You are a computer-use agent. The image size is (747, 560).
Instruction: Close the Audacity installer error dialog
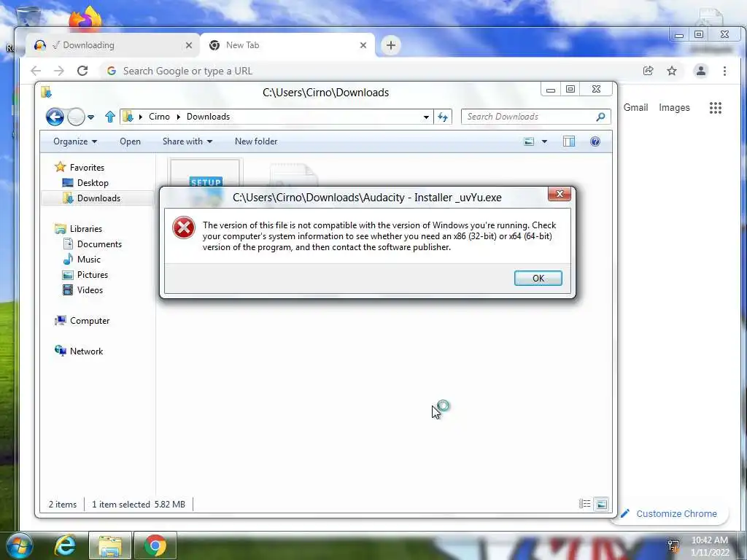(x=560, y=194)
